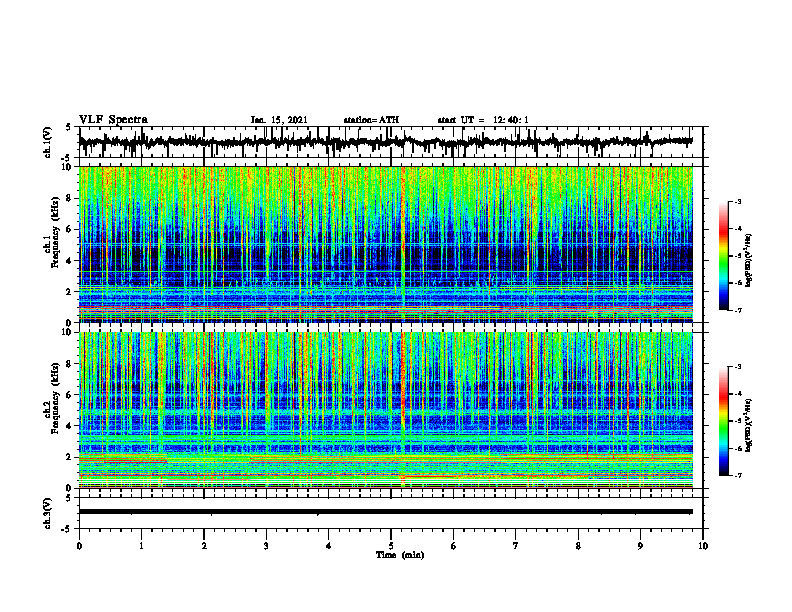Click the ch.1 waveform trace panel
This screenshot has height=612, width=792.
[391, 142]
